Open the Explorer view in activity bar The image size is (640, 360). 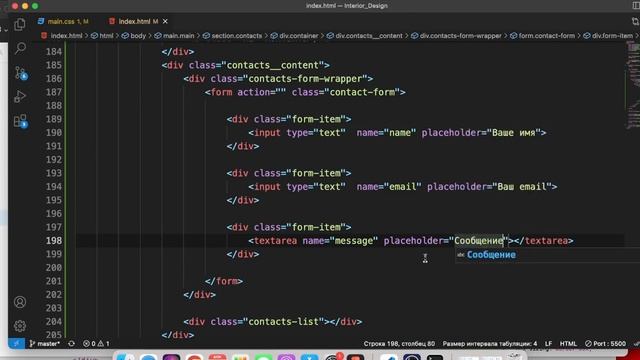tap(20, 24)
